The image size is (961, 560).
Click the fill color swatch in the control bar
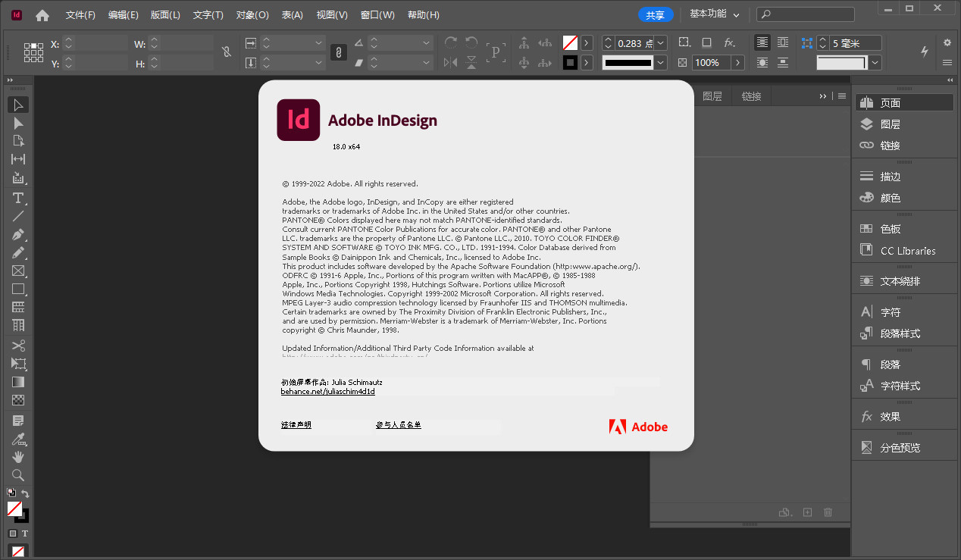pyautogui.click(x=570, y=43)
